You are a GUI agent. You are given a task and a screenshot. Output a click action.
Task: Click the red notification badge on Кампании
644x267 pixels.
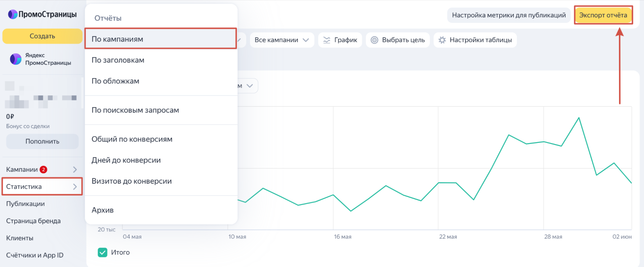pos(43,170)
